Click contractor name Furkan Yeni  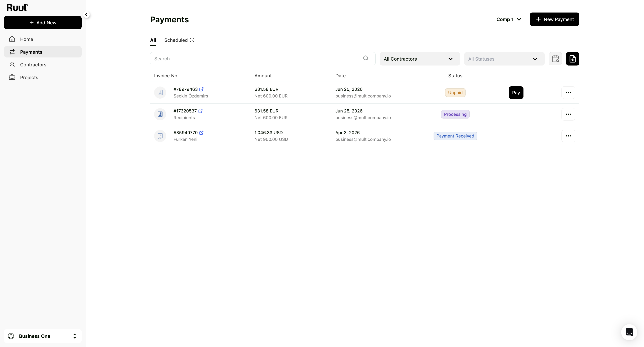coord(185,140)
